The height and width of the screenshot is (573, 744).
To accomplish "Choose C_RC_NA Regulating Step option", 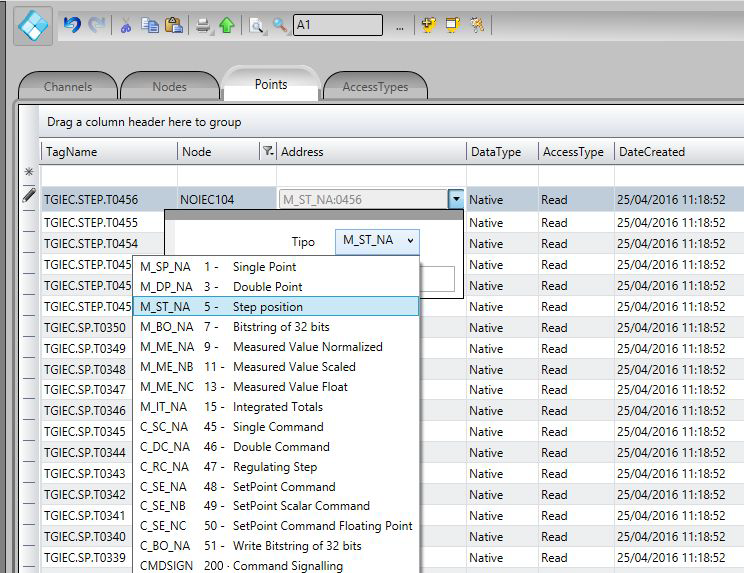I will point(276,467).
